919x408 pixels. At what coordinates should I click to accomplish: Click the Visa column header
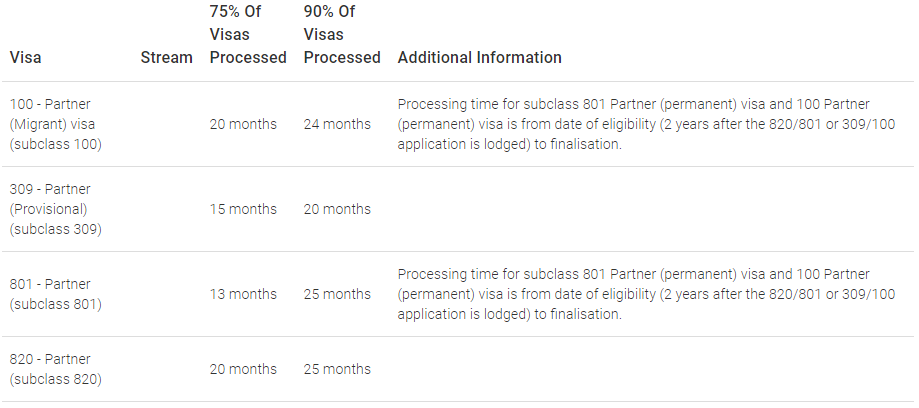(x=25, y=57)
